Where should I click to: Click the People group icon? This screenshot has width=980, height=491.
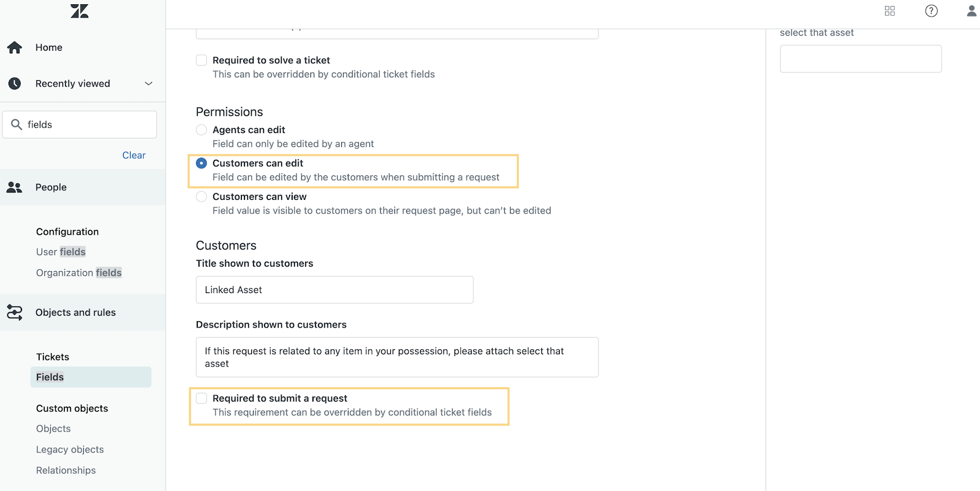[14, 187]
